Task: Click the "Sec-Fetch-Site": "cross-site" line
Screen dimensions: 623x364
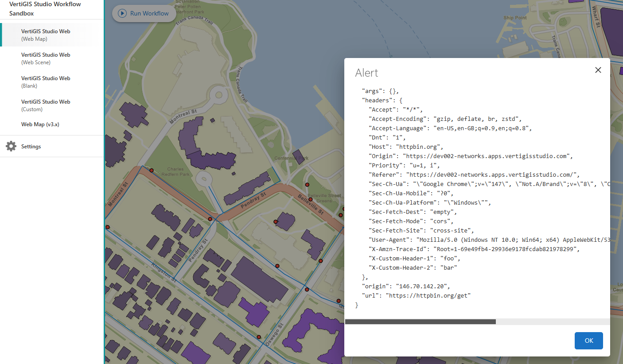Action: point(421,230)
